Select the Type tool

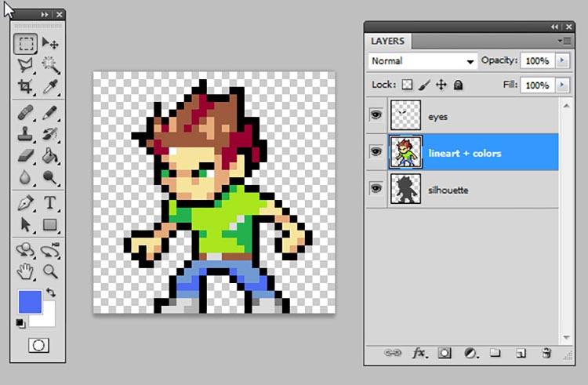[50, 202]
